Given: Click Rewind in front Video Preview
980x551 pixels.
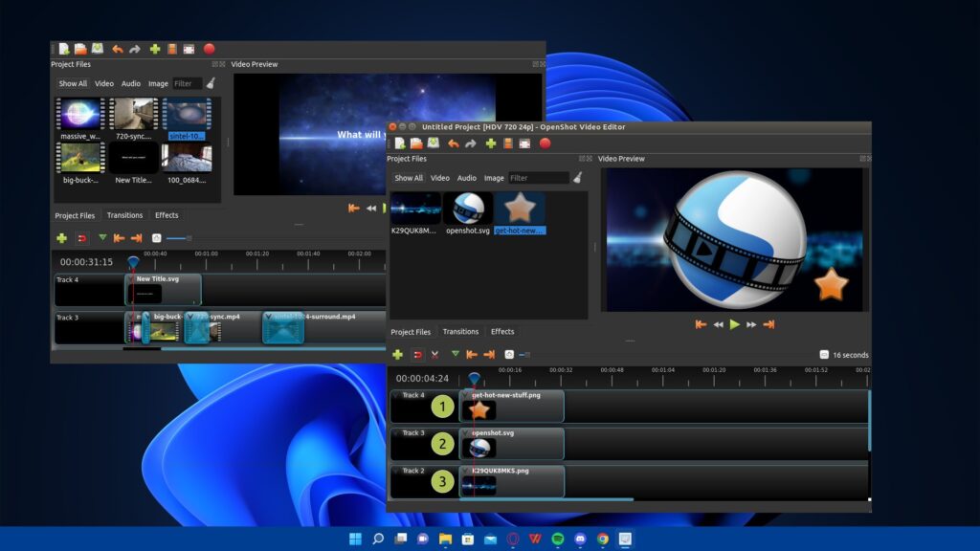Looking at the screenshot, I should tap(718, 325).
